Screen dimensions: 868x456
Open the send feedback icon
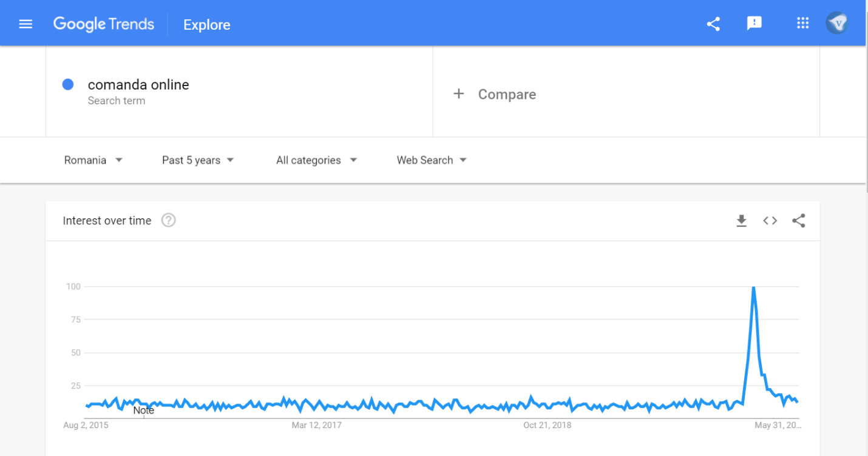point(754,24)
